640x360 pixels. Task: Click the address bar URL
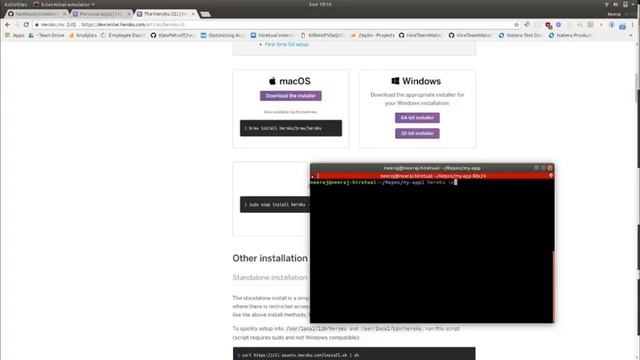pos(133,25)
